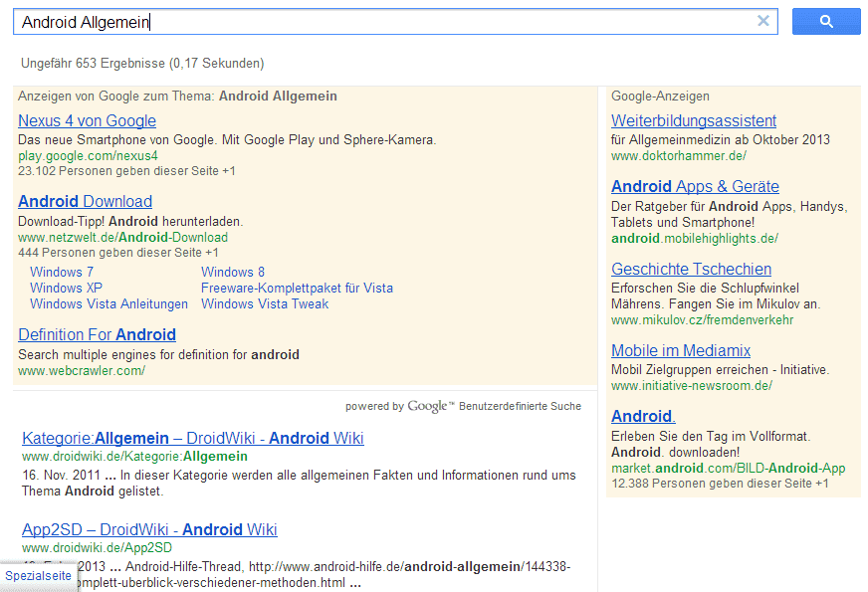
Task: Open the Nexus 4 von Google ad link
Action: click(87, 120)
